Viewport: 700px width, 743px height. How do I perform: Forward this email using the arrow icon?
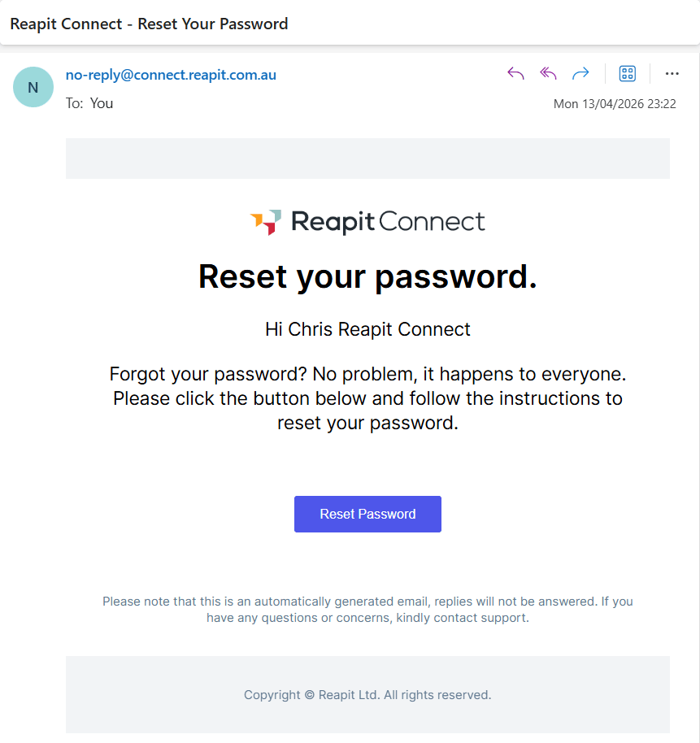coord(580,73)
